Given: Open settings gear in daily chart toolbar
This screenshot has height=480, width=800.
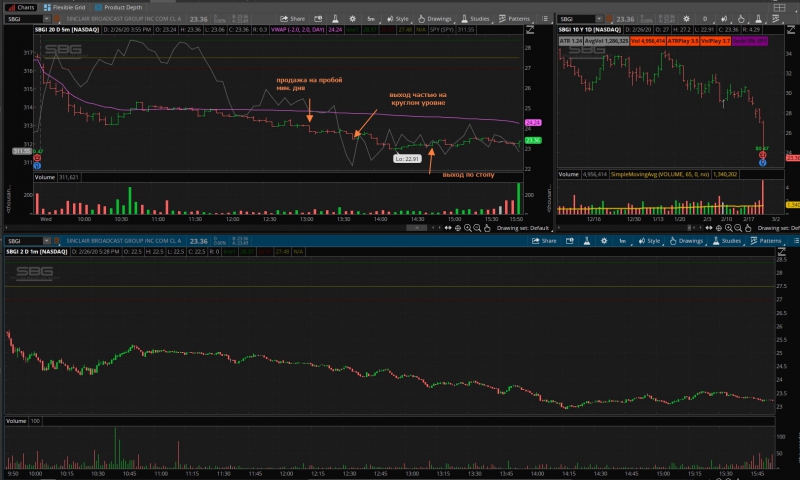Looking at the screenshot, I should [x=686, y=19].
